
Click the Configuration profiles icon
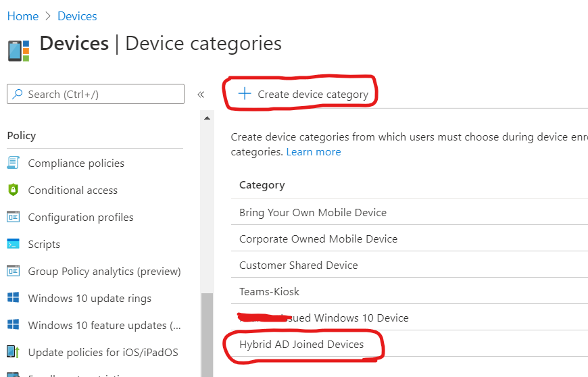[14, 217]
